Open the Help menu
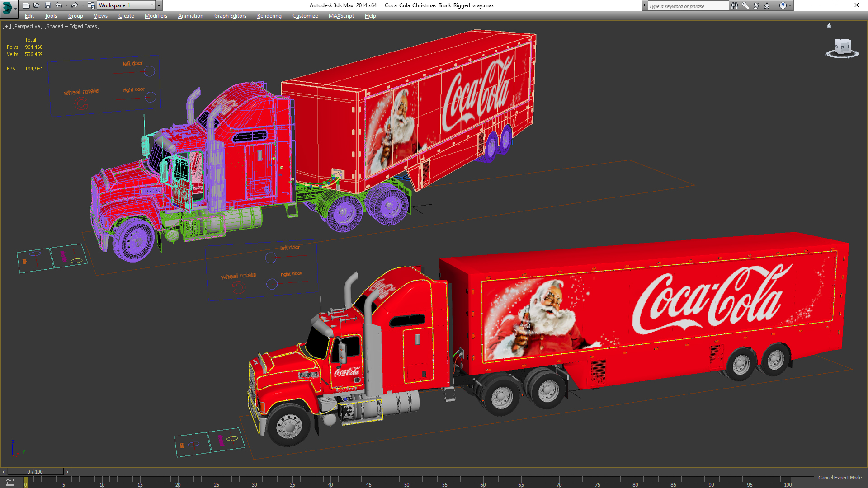 (370, 16)
